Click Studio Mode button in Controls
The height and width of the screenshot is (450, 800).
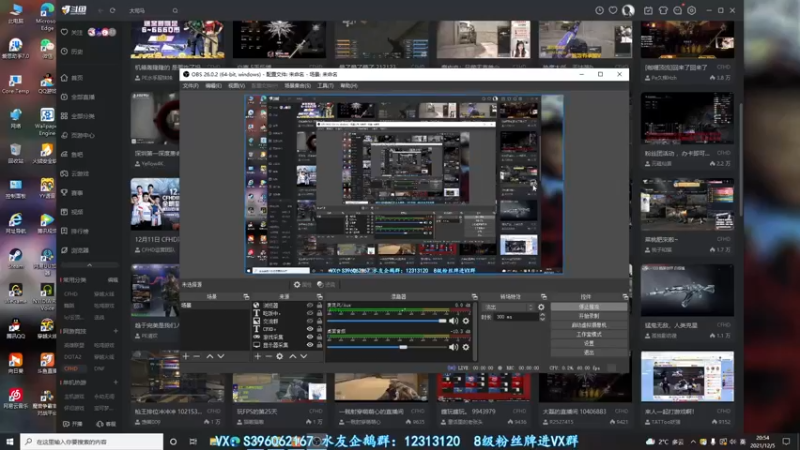pos(589,334)
